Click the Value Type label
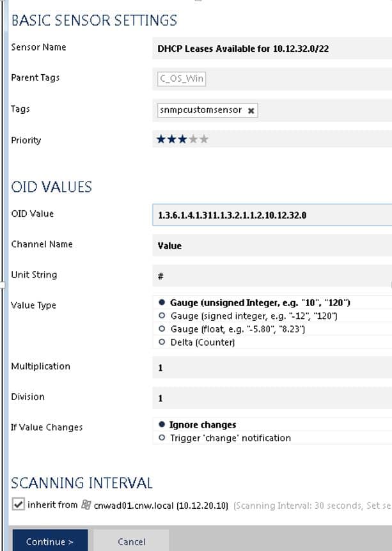The width and height of the screenshot is (392, 551). point(34,306)
